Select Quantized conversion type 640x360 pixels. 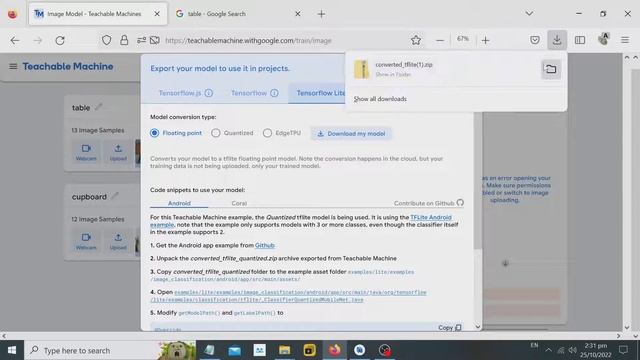coord(216,133)
